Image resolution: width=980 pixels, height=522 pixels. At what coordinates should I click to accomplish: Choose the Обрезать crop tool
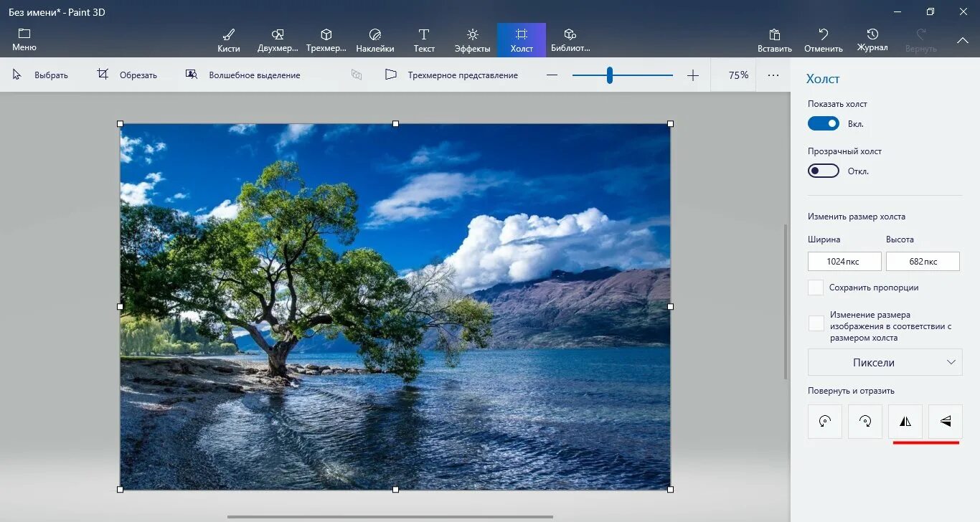pyautogui.click(x=127, y=75)
